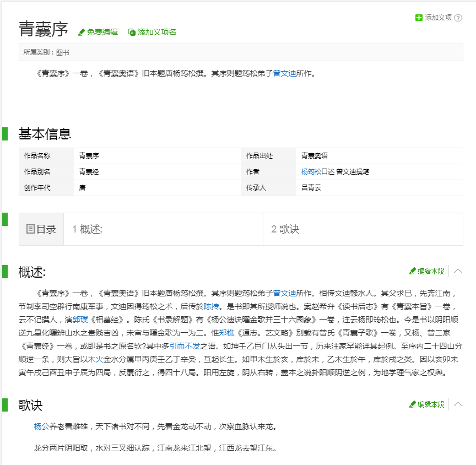Image resolution: width=476 pixels, height=465 pixels.
Task: Click the 作者 label cell
Action: [268, 172]
